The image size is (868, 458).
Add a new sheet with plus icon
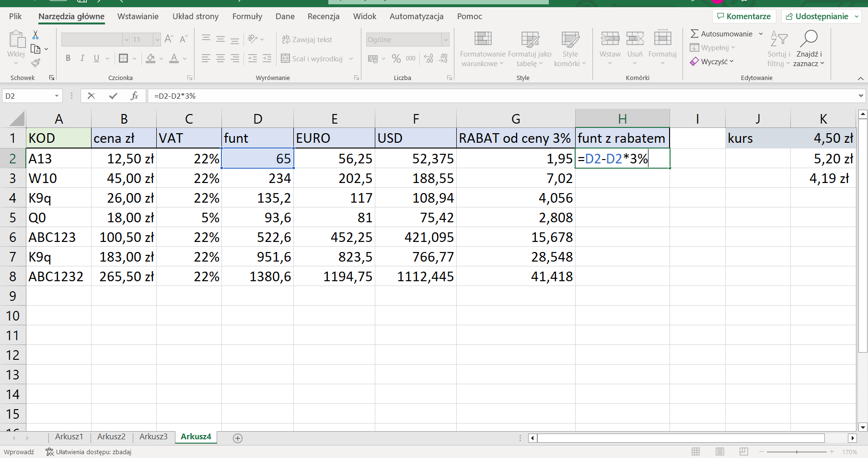point(238,438)
